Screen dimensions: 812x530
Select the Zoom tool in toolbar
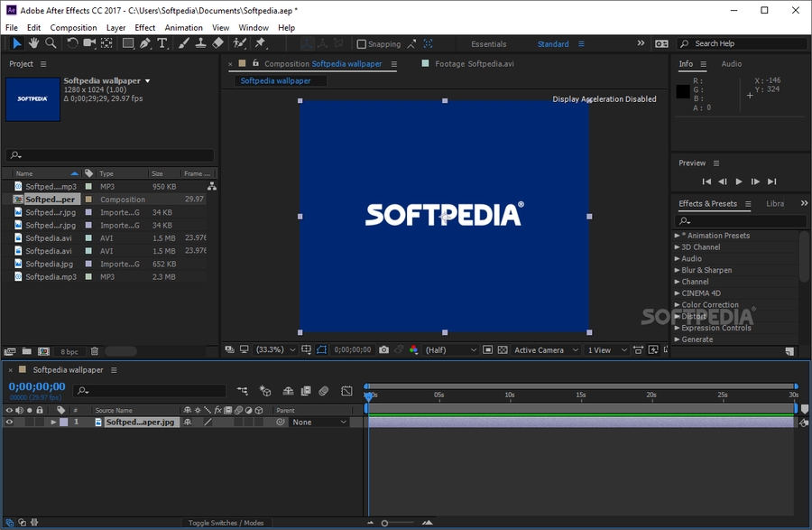tap(51, 43)
